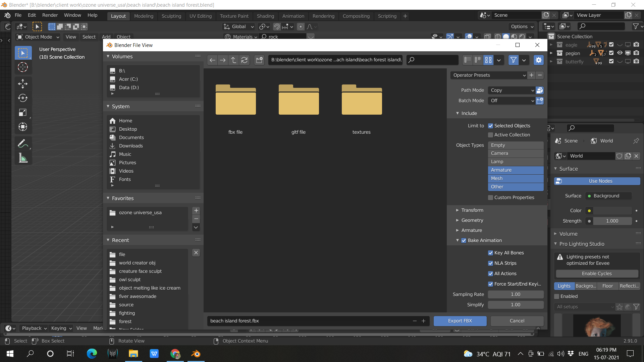Adjust the Sampling Rate value field

[516, 294]
